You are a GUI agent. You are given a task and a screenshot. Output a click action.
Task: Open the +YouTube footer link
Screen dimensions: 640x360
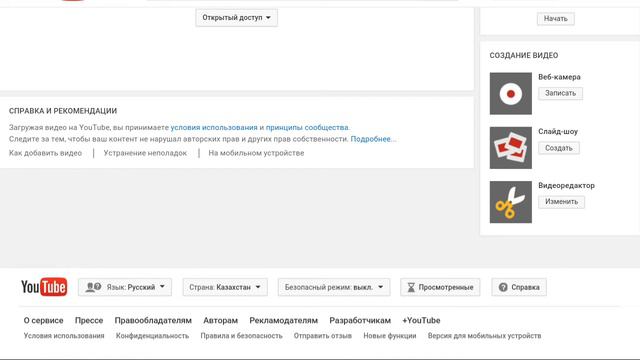[421, 320]
